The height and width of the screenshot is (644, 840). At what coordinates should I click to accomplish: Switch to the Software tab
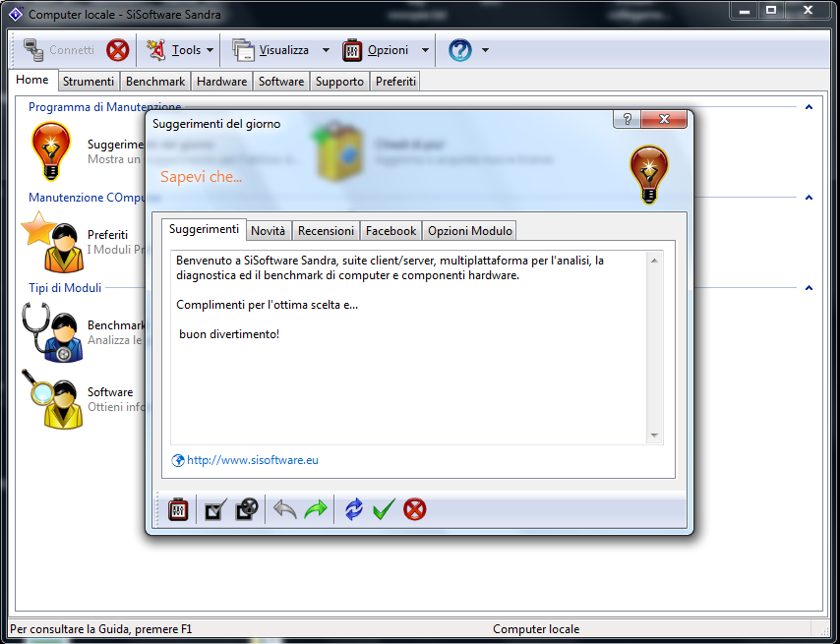281,82
